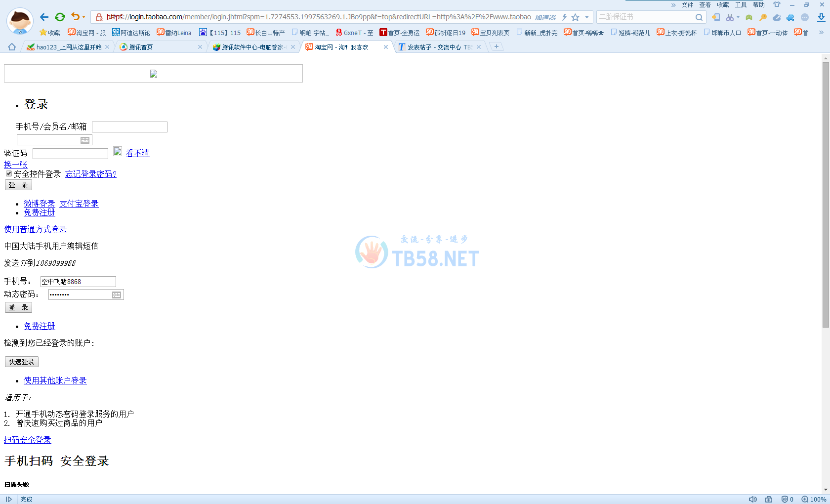
Task: Reload page with green refresh icon
Action: (60, 17)
